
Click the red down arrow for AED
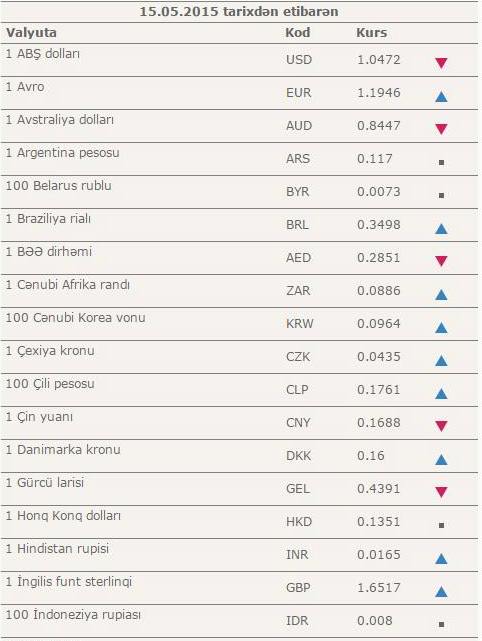click(x=441, y=261)
